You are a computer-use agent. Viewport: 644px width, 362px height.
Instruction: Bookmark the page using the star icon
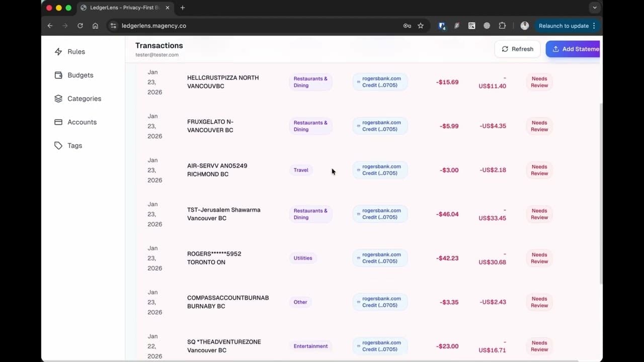point(421,26)
